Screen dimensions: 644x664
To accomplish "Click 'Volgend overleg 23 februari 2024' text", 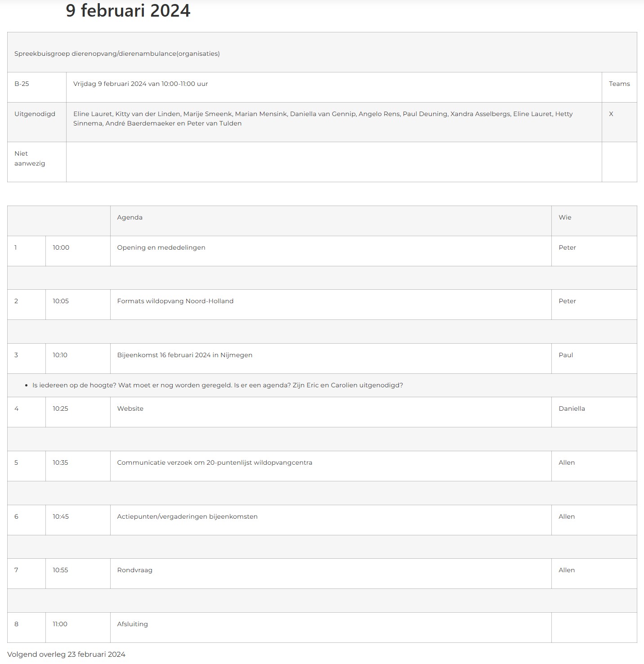I will [66, 654].
